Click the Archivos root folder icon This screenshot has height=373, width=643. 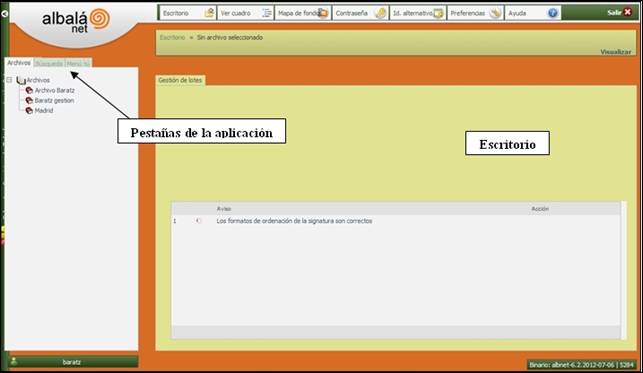pyautogui.click(x=21, y=80)
